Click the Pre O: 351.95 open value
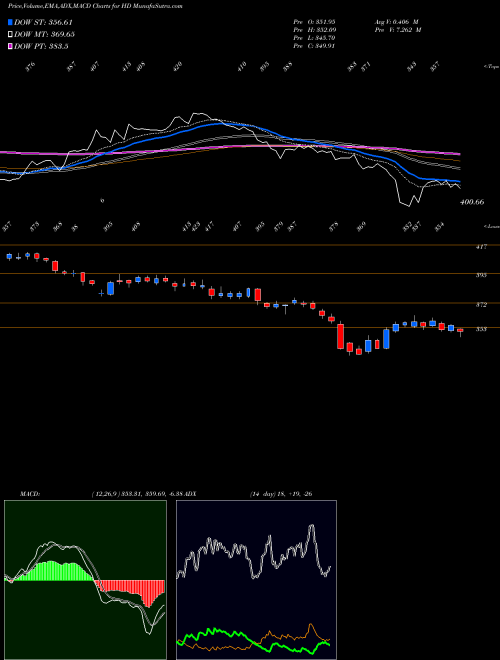The image size is (500, 660). (314, 21)
